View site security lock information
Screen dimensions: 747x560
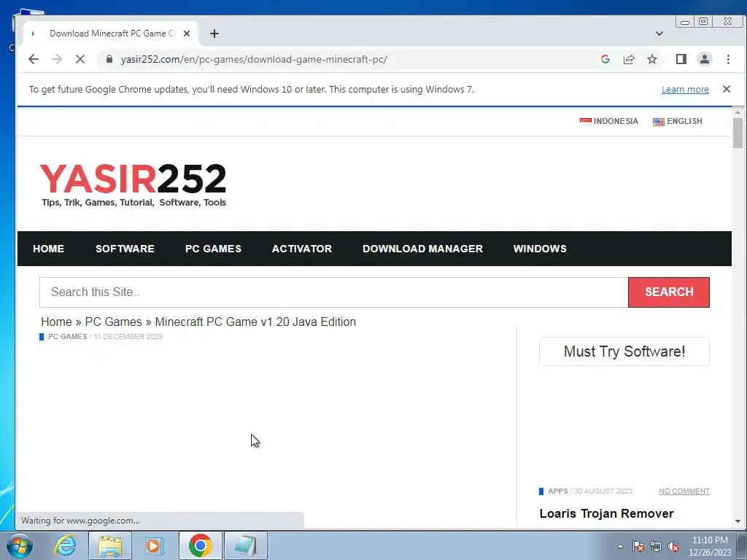pyautogui.click(x=109, y=59)
